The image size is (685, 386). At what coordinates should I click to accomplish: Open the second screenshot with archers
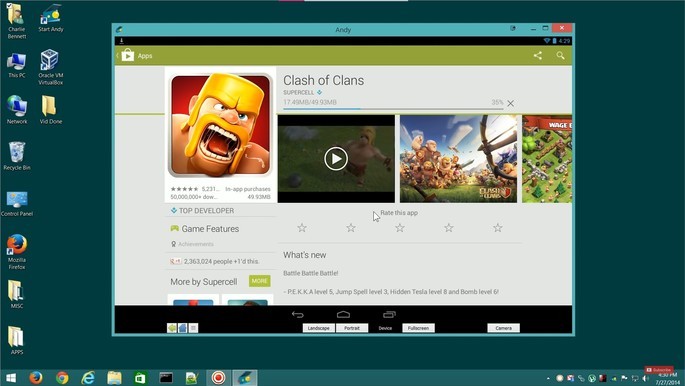tap(458, 159)
